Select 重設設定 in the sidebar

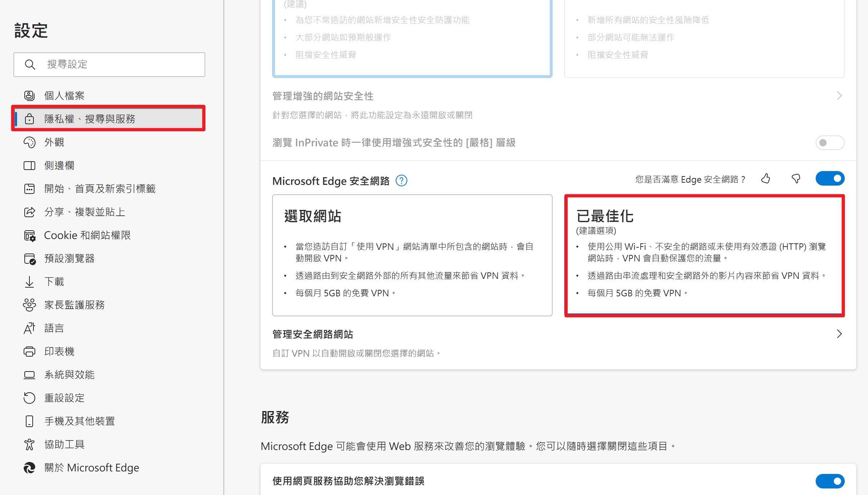click(x=64, y=398)
